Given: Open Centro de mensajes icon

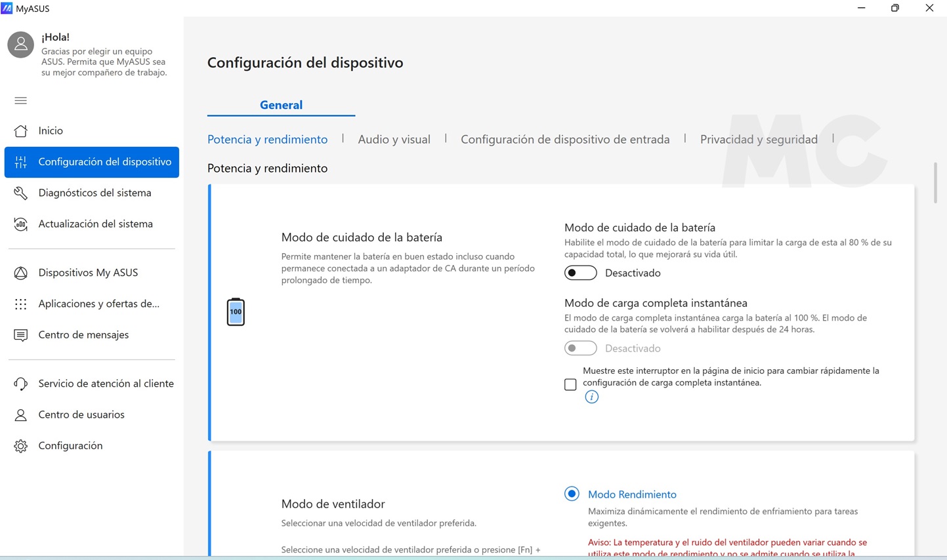Looking at the screenshot, I should tap(21, 335).
